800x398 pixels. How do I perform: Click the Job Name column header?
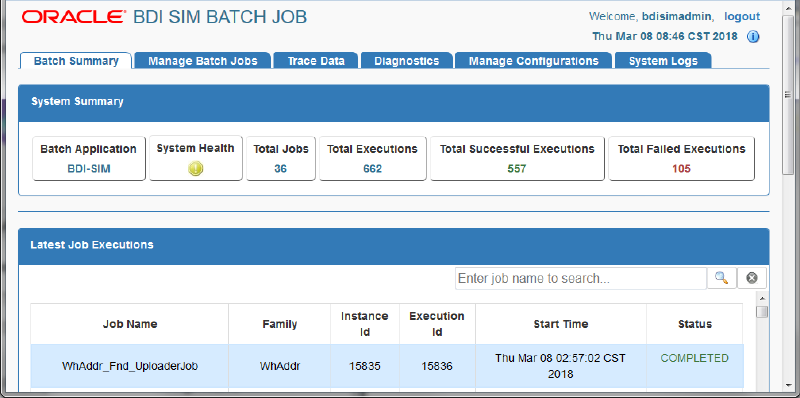tap(130, 324)
